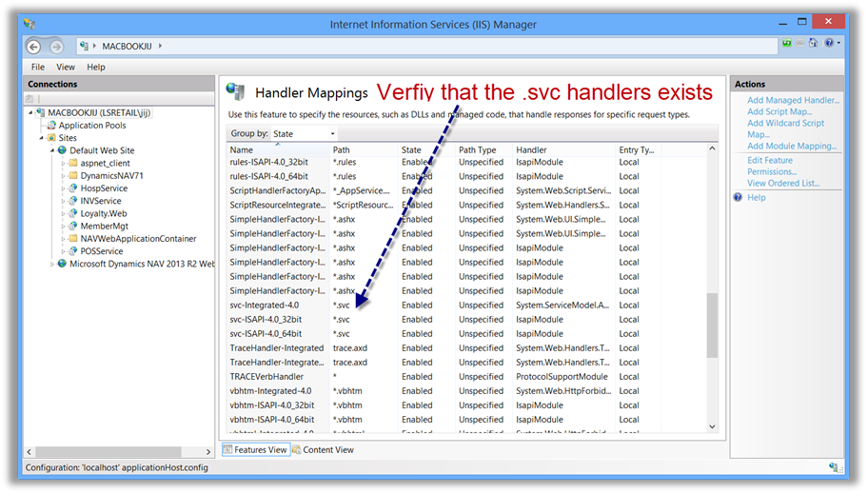Click the status bar network icon
The height and width of the screenshot is (494, 868).
pos(833,467)
